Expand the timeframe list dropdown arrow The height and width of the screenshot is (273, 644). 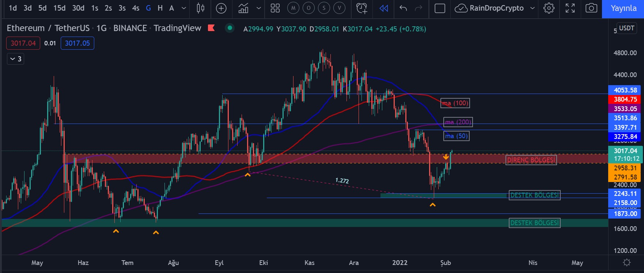tap(184, 8)
